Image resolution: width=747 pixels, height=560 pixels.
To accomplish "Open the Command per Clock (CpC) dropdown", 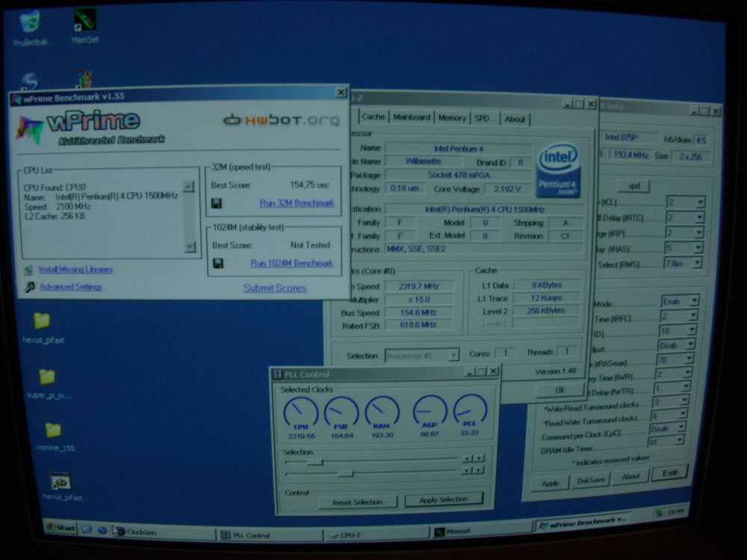I will point(668,429).
